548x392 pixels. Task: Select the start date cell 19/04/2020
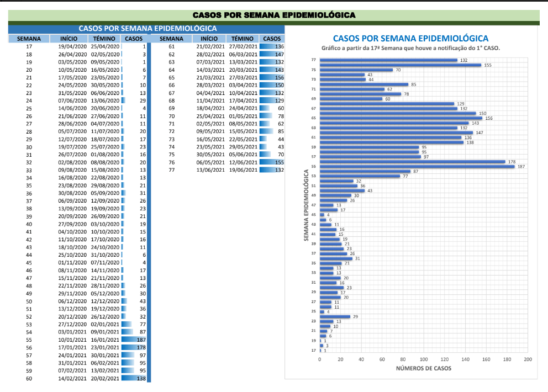[73, 47]
